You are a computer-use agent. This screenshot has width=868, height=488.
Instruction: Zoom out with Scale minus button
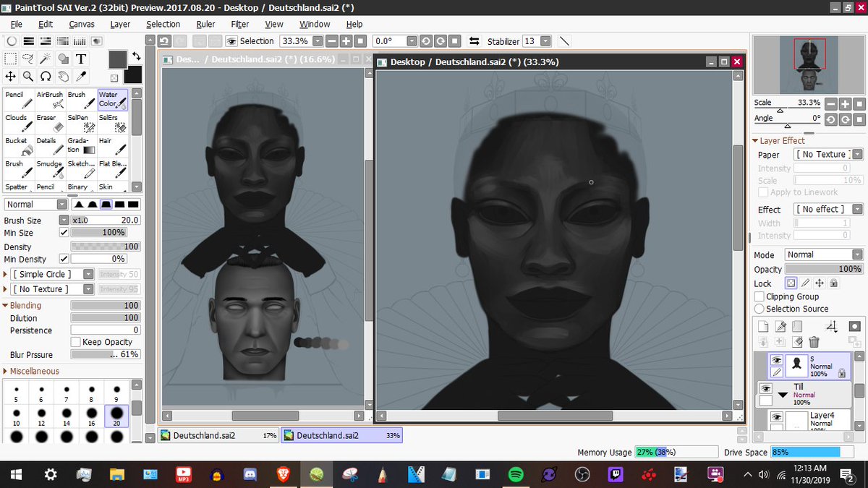(831, 103)
